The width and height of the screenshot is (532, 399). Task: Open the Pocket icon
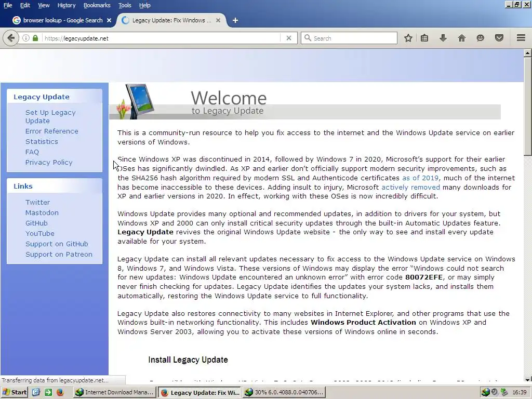point(499,38)
